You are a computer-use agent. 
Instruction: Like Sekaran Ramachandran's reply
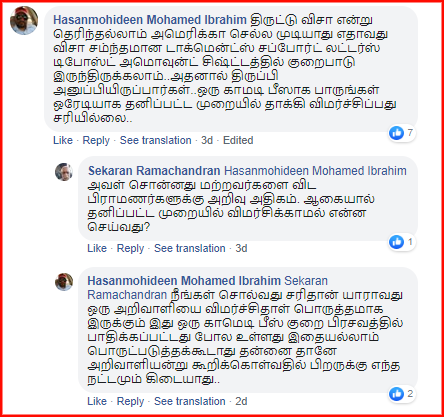click(x=97, y=248)
